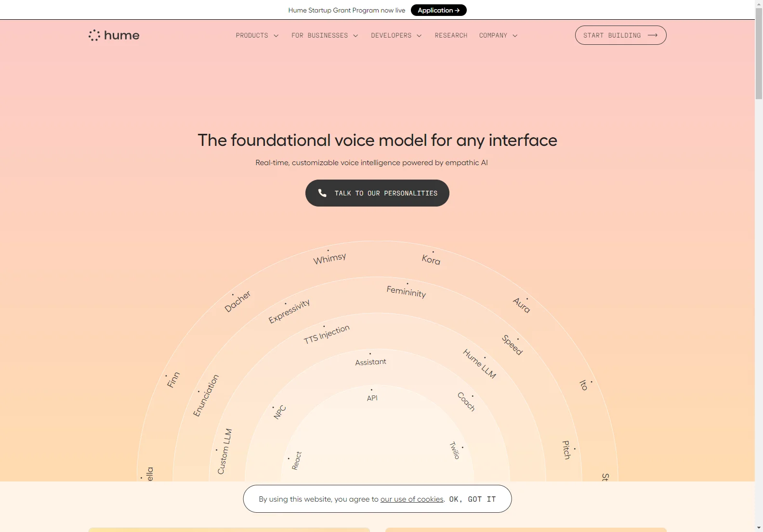Expand the For Businesses menu

(325, 36)
